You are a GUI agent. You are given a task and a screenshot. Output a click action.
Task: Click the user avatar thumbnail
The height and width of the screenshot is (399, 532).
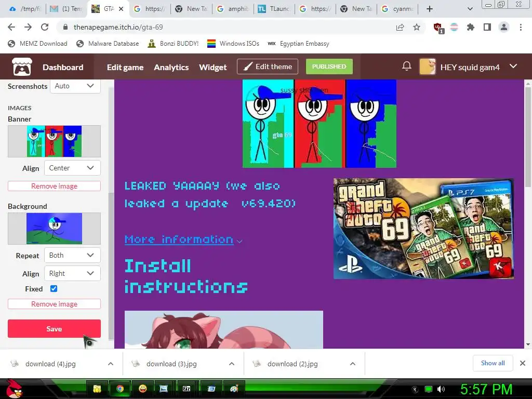[x=428, y=66]
